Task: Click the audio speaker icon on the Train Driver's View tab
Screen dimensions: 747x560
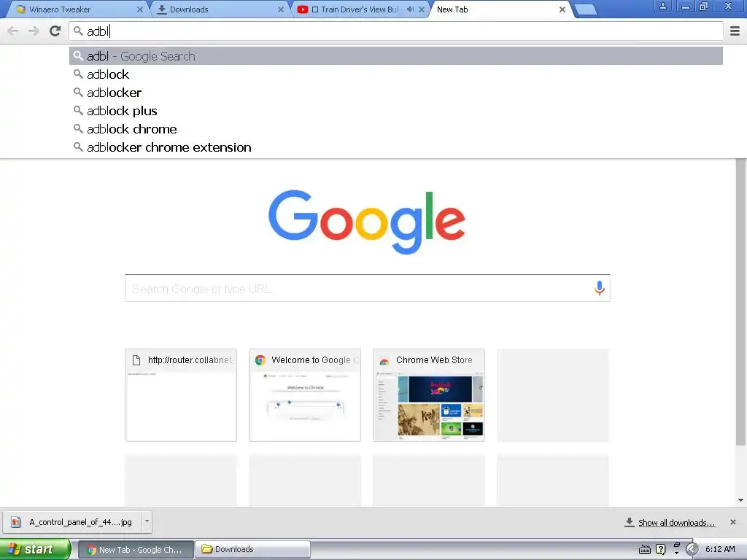Action: (x=410, y=9)
